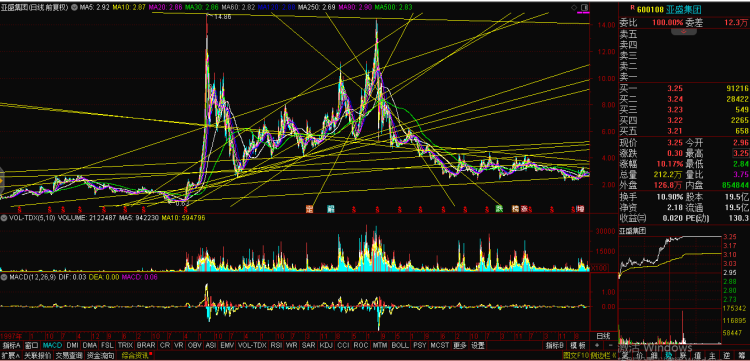
Task: Click the blue 增 event marker
Action: point(580,208)
